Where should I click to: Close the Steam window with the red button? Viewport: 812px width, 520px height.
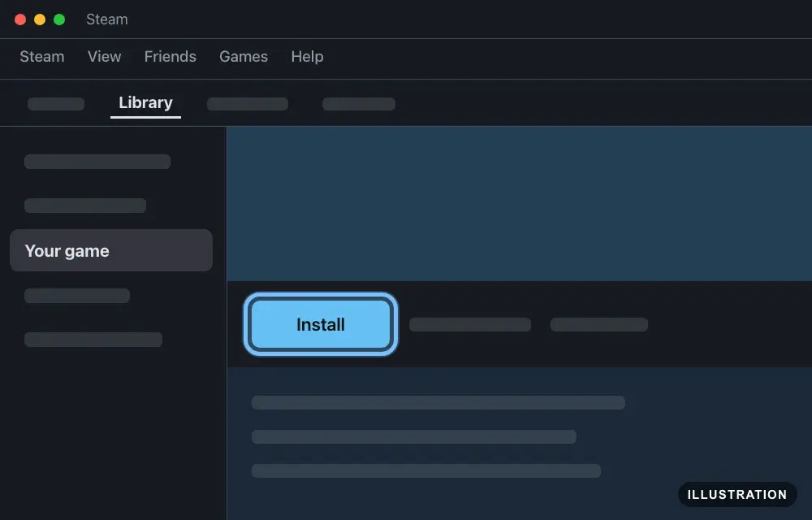coord(20,19)
